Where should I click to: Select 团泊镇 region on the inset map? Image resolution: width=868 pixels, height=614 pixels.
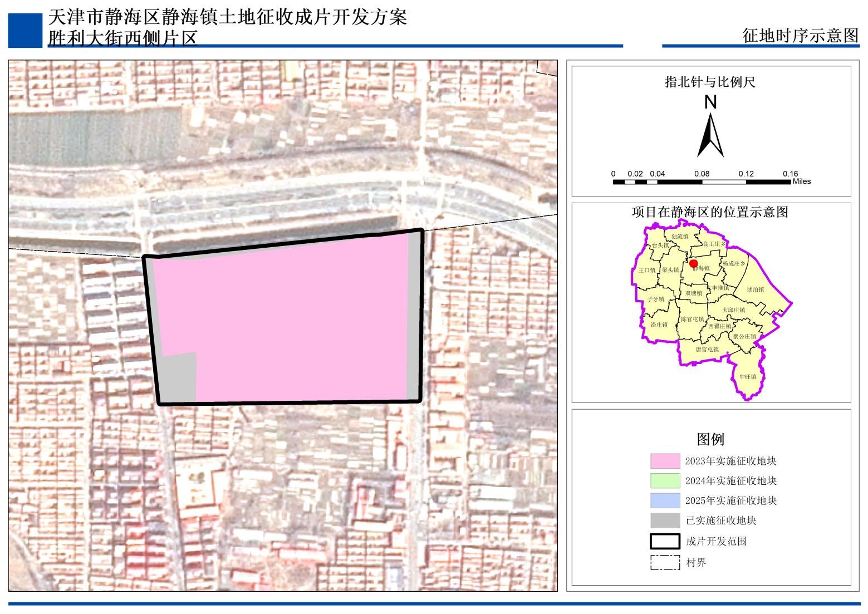(x=756, y=289)
